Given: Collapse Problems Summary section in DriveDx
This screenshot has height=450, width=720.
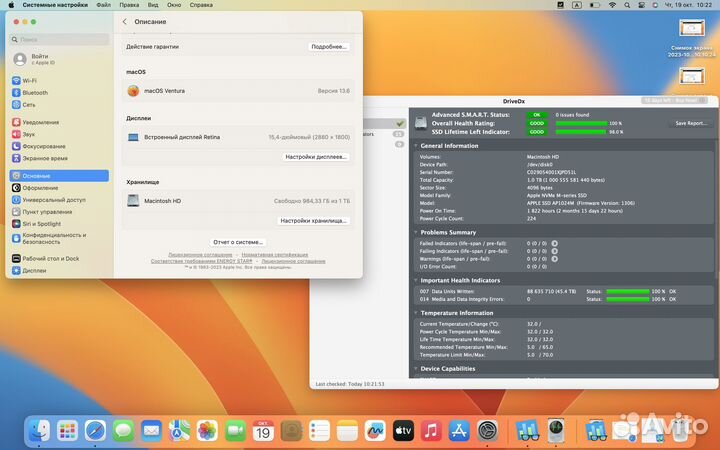Looking at the screenshot, I should click(416, 232).
